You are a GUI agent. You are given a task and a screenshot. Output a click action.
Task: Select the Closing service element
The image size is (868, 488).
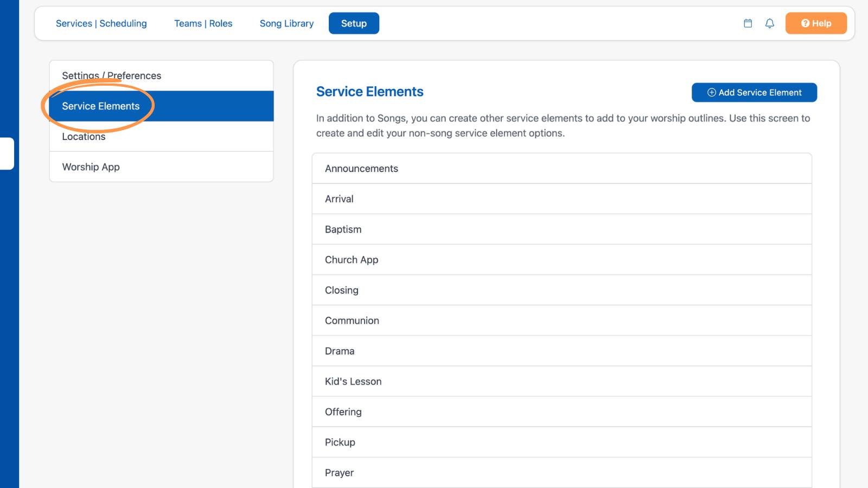tap(562, 290)
